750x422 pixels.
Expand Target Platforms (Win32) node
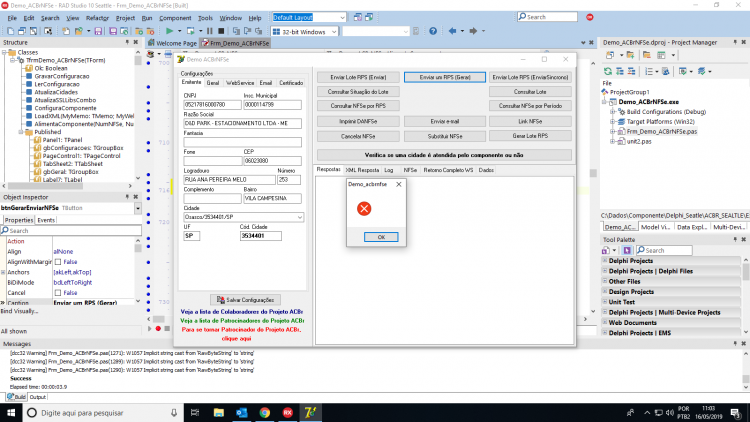coord(613,122)
